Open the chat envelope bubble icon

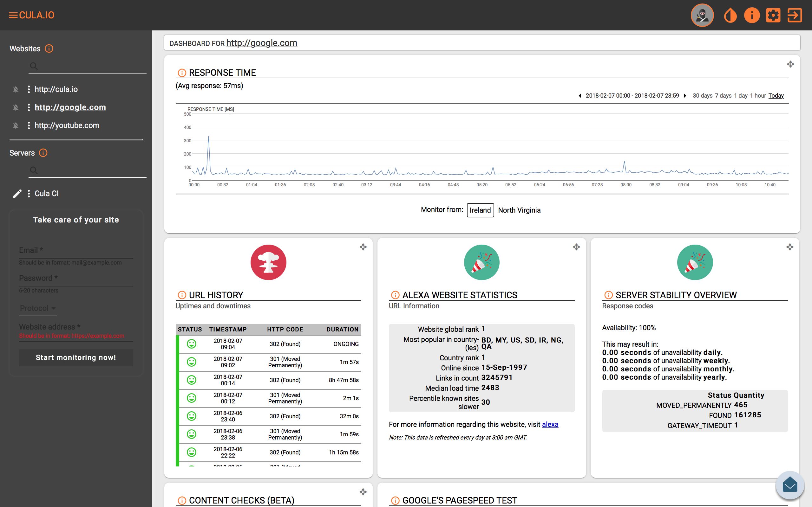pyautogui.click(x=789, y=485)
